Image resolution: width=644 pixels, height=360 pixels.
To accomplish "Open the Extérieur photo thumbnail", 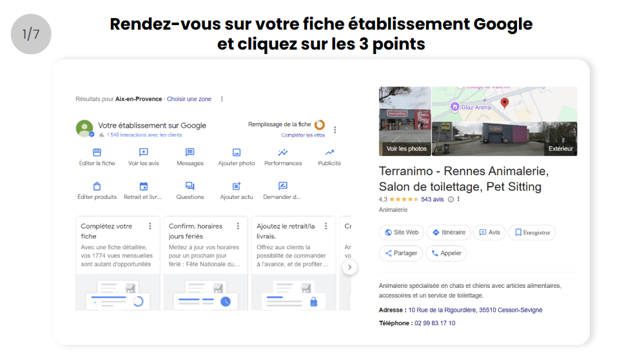I will (504, 138).
